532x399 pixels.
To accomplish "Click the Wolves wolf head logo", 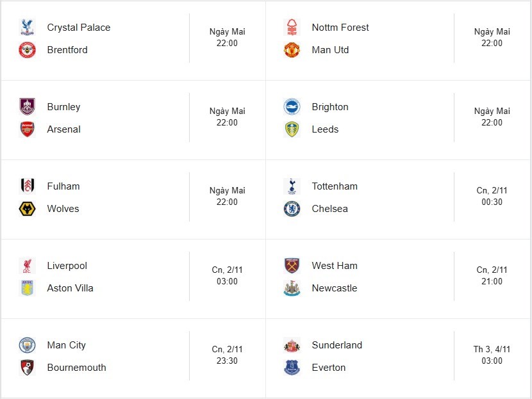I will click(x=29, y=209).
